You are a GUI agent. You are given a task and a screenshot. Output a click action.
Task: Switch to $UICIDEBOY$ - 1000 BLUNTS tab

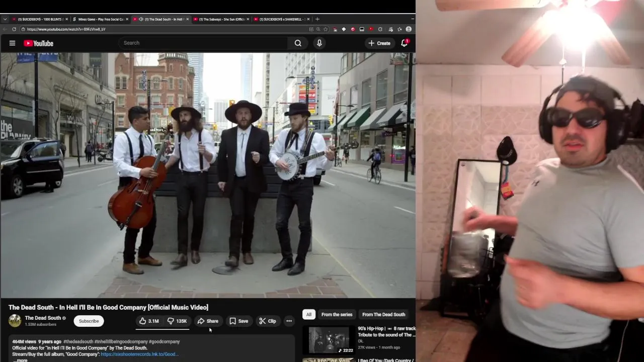40,19
